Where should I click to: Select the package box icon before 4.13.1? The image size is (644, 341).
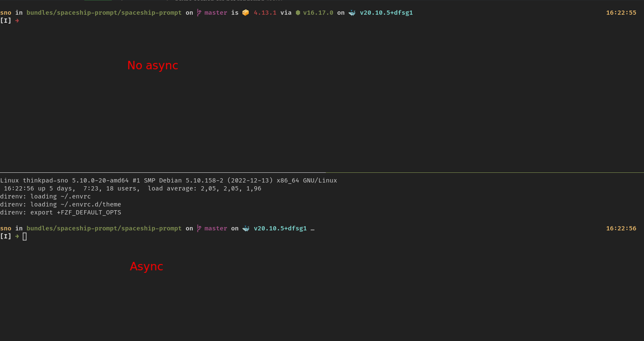tap(245, 13)
